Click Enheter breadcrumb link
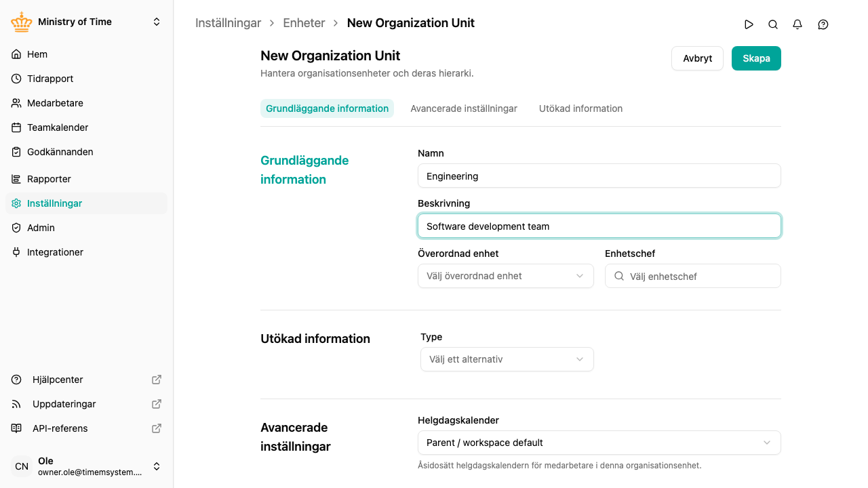 pos(304,23)
